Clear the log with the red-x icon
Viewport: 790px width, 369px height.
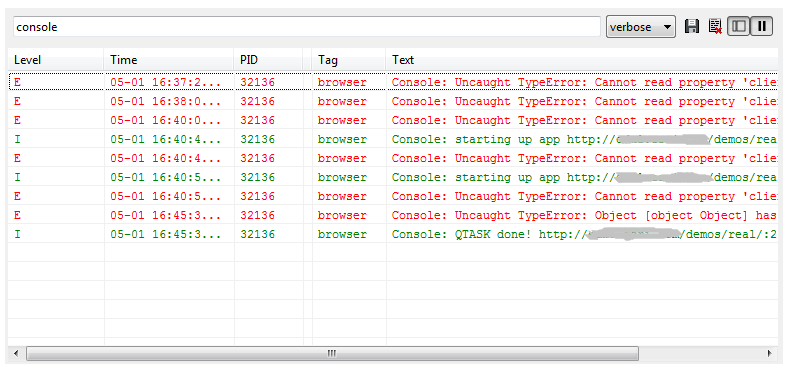point(715,26)
